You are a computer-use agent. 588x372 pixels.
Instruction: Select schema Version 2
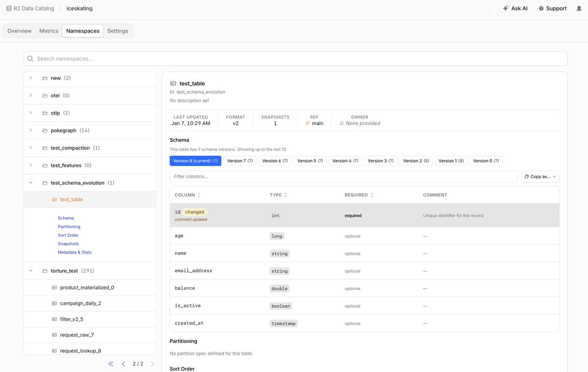pyautogui.click(x=416, y=161)
